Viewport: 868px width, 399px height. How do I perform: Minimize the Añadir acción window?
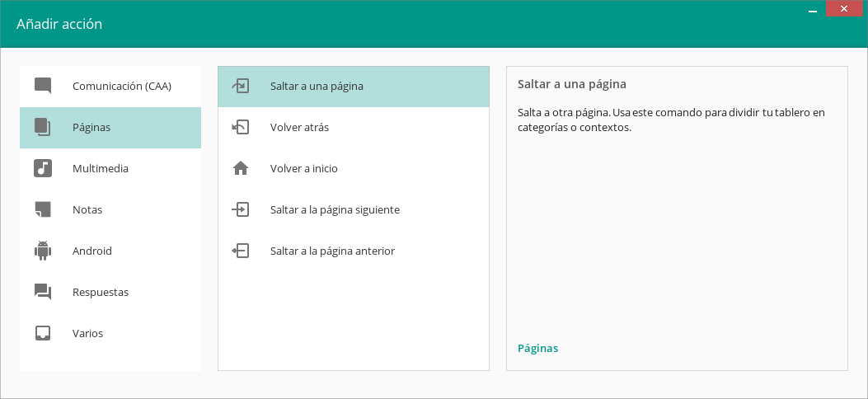(x=813, y=9)
